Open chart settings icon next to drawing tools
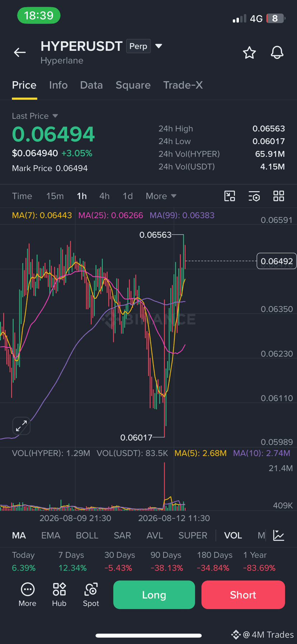 [x=254, y=196]
